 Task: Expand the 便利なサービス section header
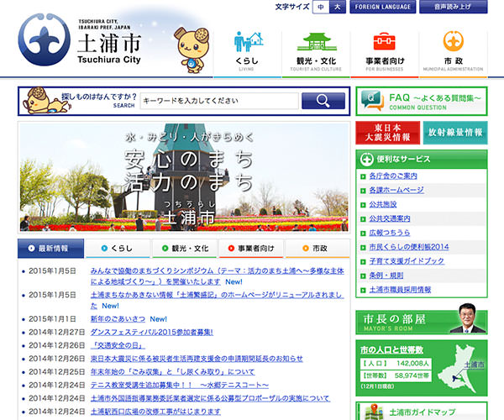pyautogui.click(x=420, y=159)
